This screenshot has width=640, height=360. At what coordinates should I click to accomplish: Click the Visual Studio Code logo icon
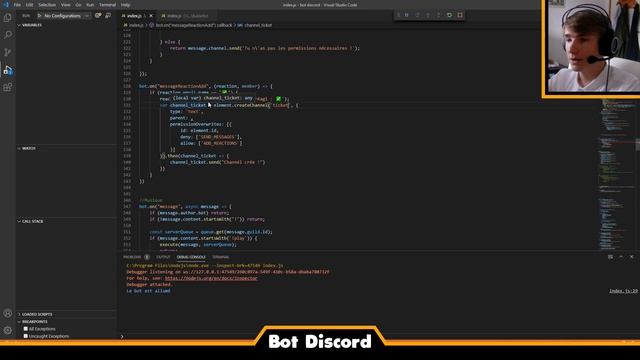pyautogui.click(x=6, y=4)
